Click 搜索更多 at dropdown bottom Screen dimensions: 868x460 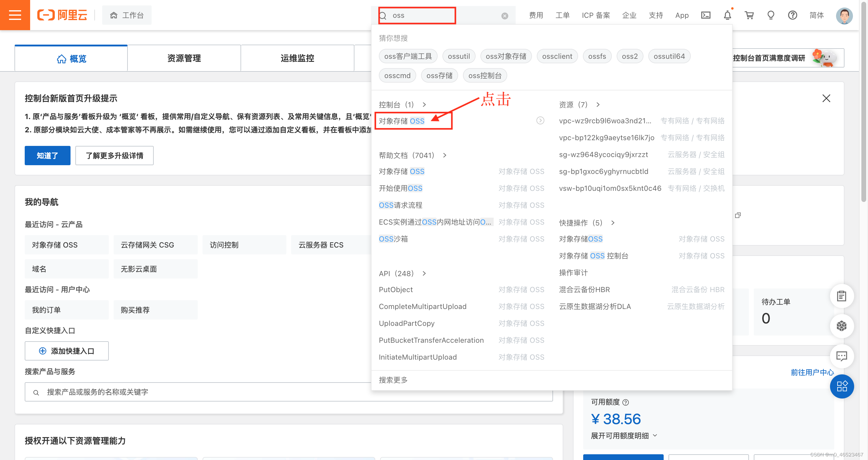[x=393, y=380]
